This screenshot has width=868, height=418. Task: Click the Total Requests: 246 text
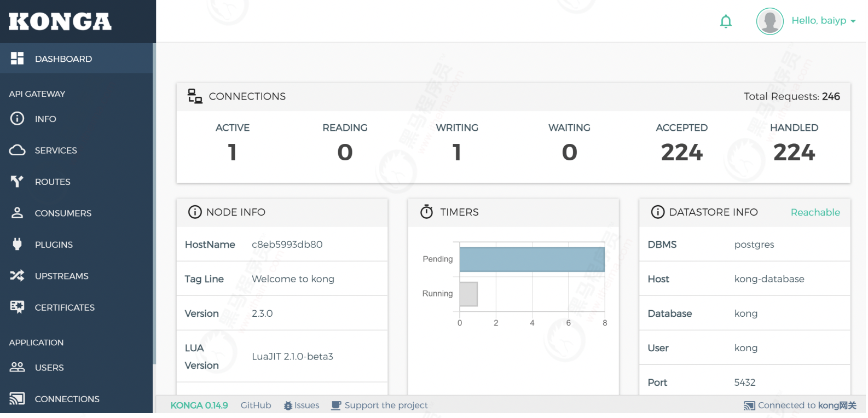791,96
